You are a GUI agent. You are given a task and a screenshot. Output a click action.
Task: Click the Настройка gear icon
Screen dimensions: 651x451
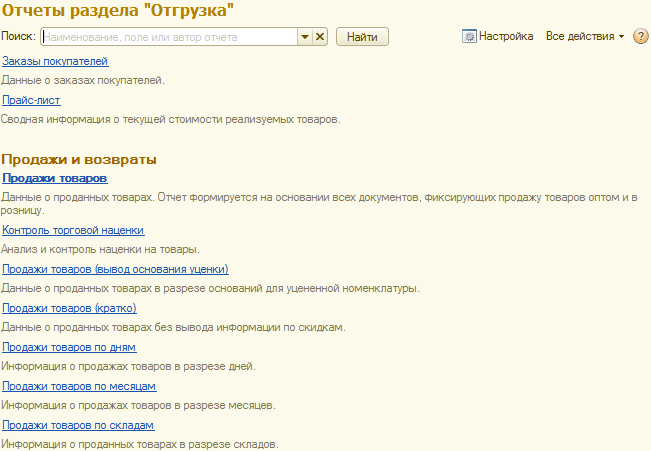[x=469, y=36]
